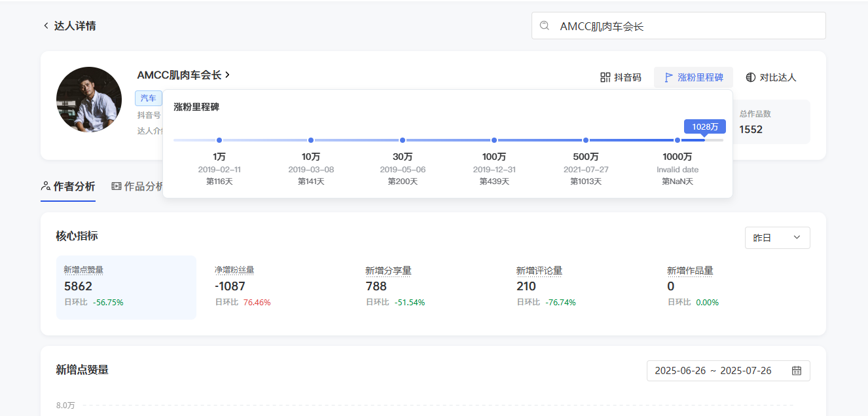Image resolution: width=868 pixels, height=416 pixels.
Task: Select the 100万 milestone dot
Action: pos(494,140)
